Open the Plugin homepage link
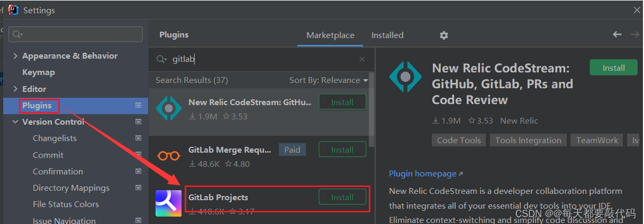The width and height of the screenshot is (644, 224). coord(425,174)
